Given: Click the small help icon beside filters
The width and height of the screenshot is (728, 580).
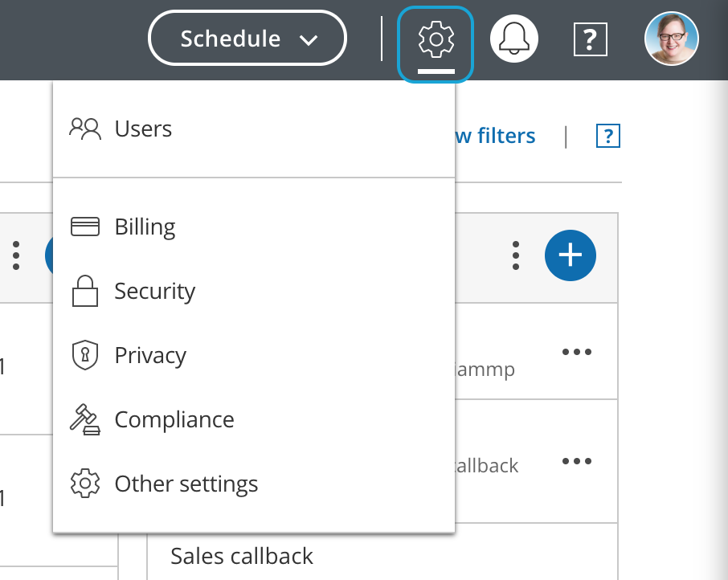Looking at the screenshot, I should pyautogui.click(x=608, y=137).
